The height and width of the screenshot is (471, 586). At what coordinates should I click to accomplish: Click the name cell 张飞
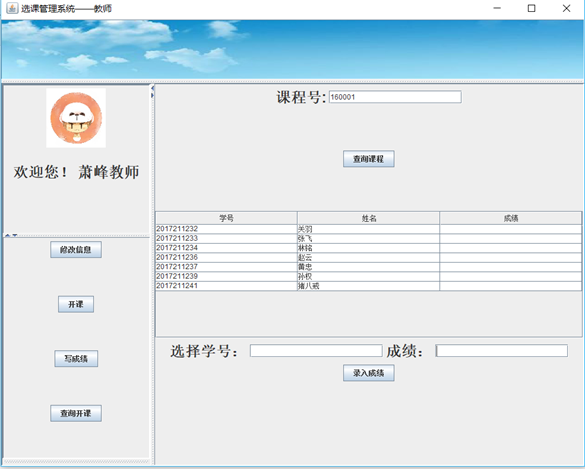(368, 238)
